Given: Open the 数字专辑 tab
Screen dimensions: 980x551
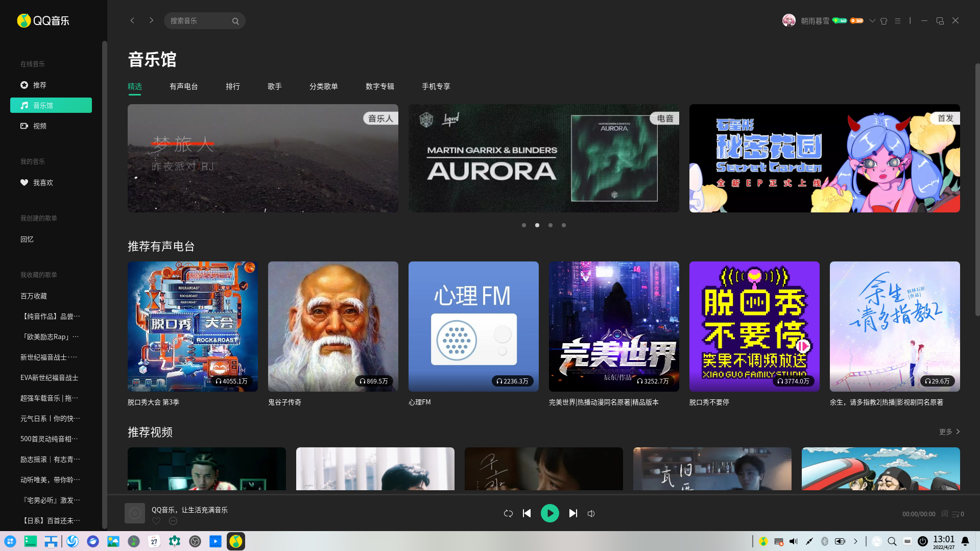Looking at the screenshot, I should 379,86.
